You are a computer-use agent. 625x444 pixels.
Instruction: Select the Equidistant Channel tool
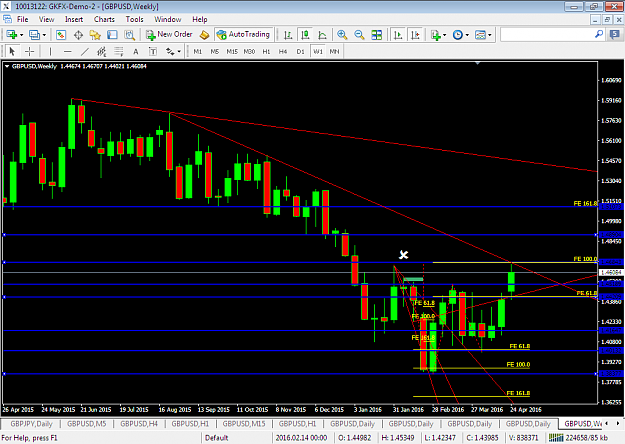coord(102,51)
